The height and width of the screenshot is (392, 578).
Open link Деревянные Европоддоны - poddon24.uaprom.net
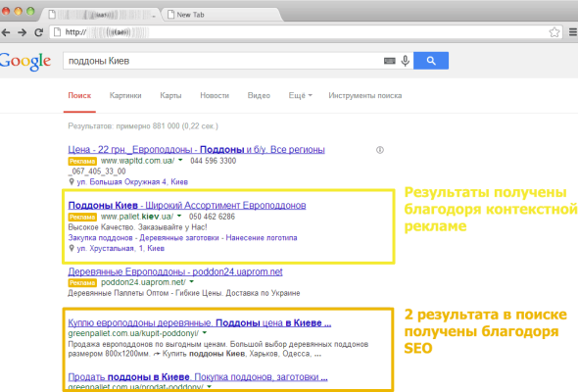pos(175,271)
